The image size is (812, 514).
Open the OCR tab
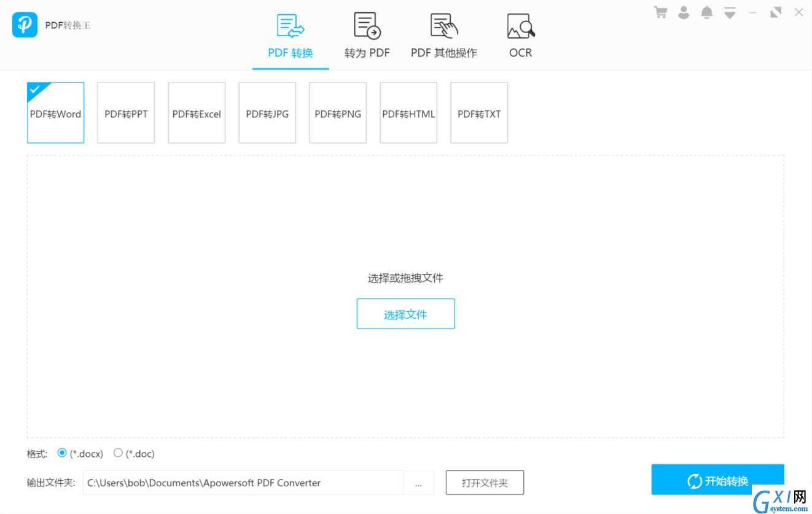point(521,36)
